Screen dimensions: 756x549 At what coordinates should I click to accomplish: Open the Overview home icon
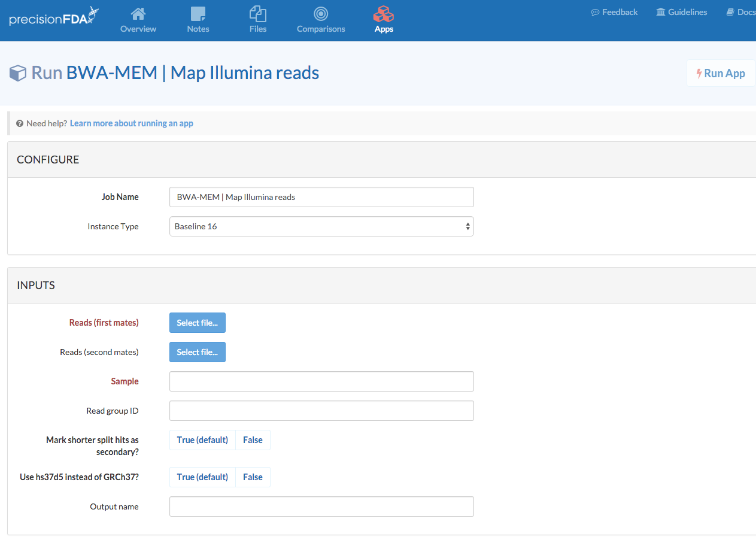pyautogui.click(x=138, y=14)
